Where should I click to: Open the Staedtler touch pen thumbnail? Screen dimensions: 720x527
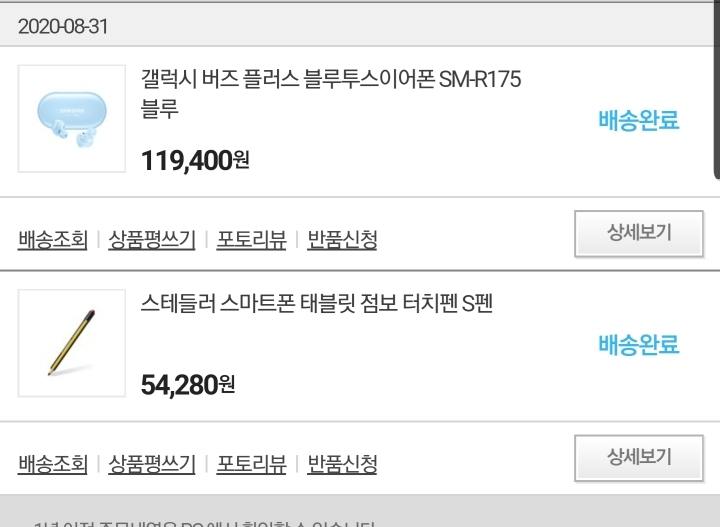(x=70, y=343)
